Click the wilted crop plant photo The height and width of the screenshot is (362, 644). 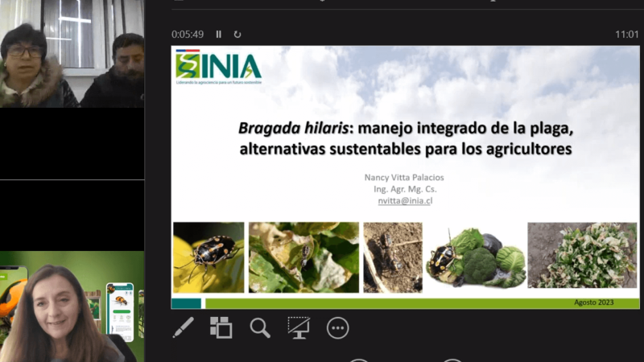582,256
